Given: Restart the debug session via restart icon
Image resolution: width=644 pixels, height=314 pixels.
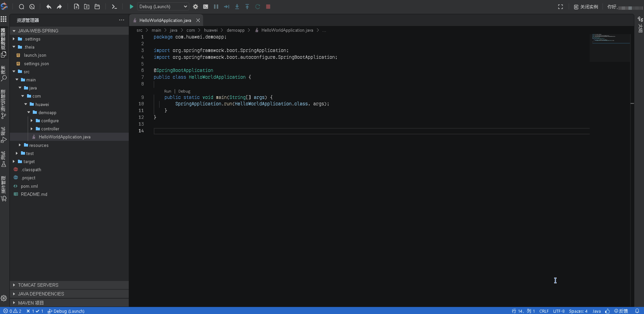Looking at the screenshot, I should pyautogui.click(x=258, y=6).
